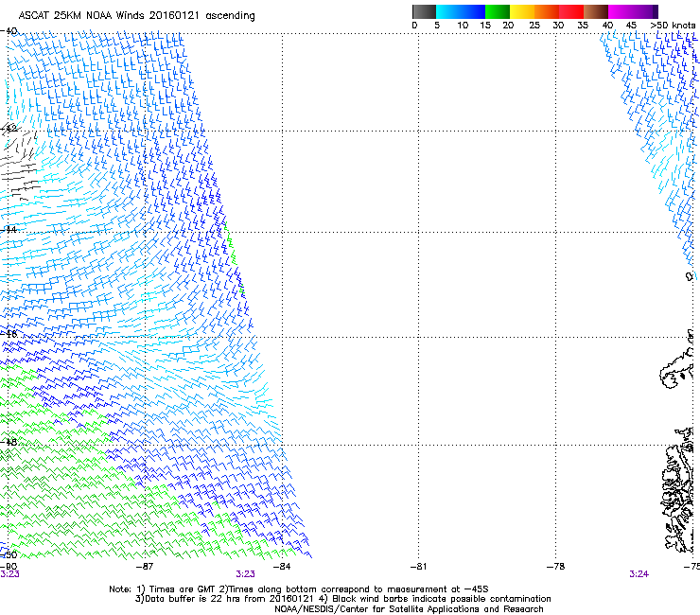This screenshot has height=615, width=700.
Task: Click the note line beginning "Note: 1) Times are GMT"
Action: tap(299, 589)
